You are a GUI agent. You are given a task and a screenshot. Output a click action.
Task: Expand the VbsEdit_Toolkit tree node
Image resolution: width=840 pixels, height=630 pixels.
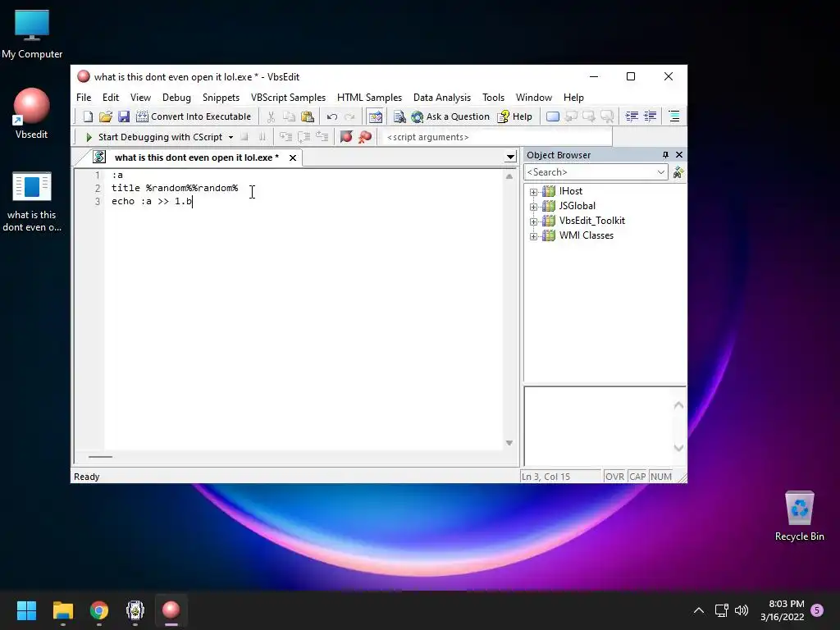pos(533,221)
